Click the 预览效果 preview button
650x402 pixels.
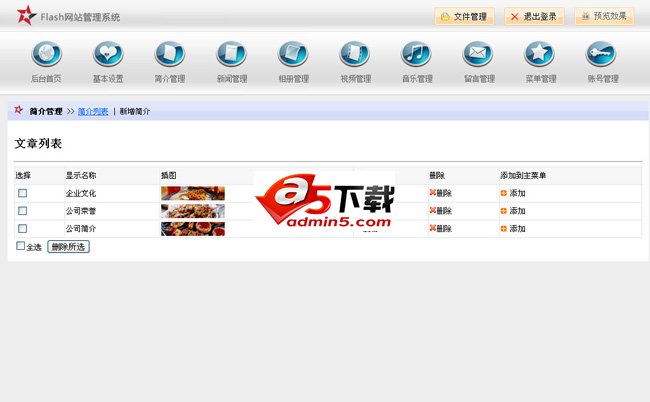604,17
